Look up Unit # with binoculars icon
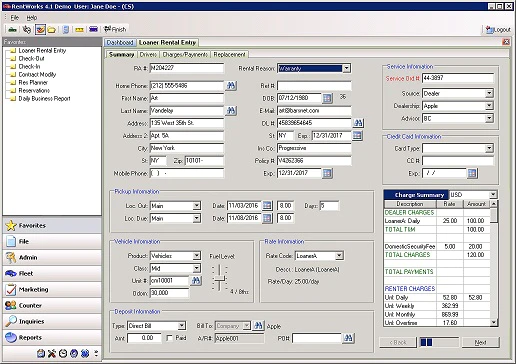 196,281
